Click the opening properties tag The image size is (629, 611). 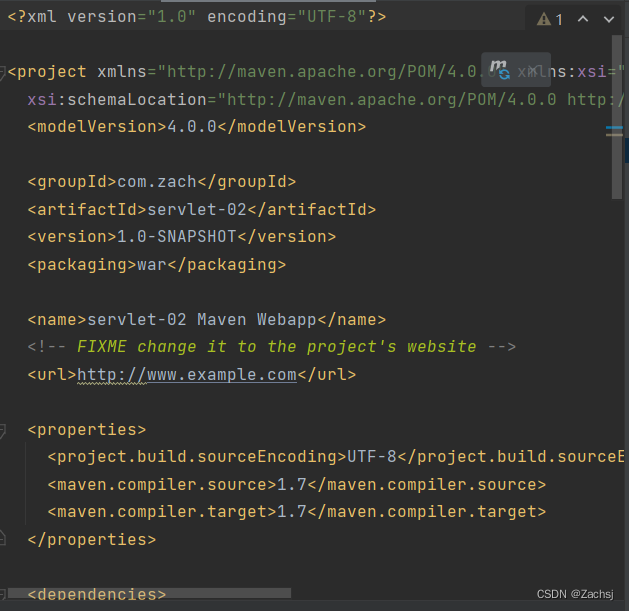(87, 430)
